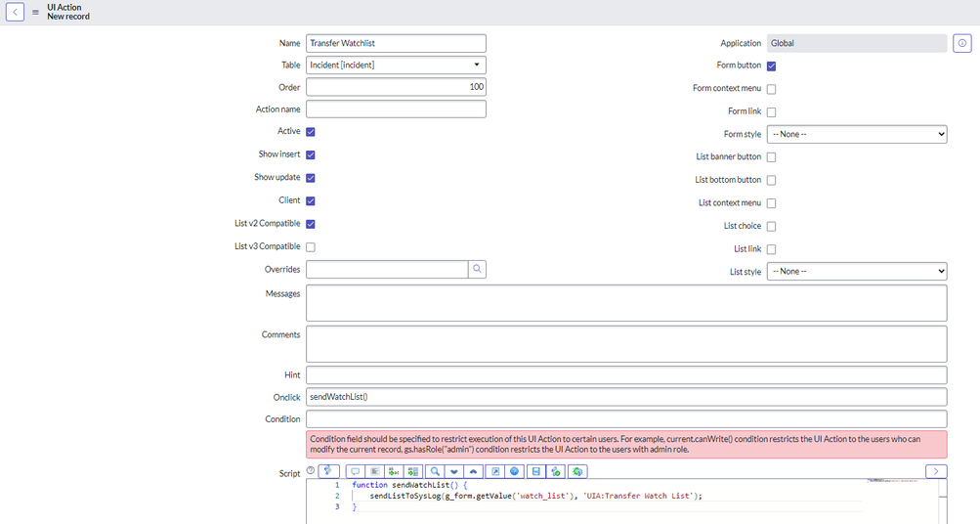Click the Application field showing Global
Viewport: 980px width, 524px height.
(857, 43)
